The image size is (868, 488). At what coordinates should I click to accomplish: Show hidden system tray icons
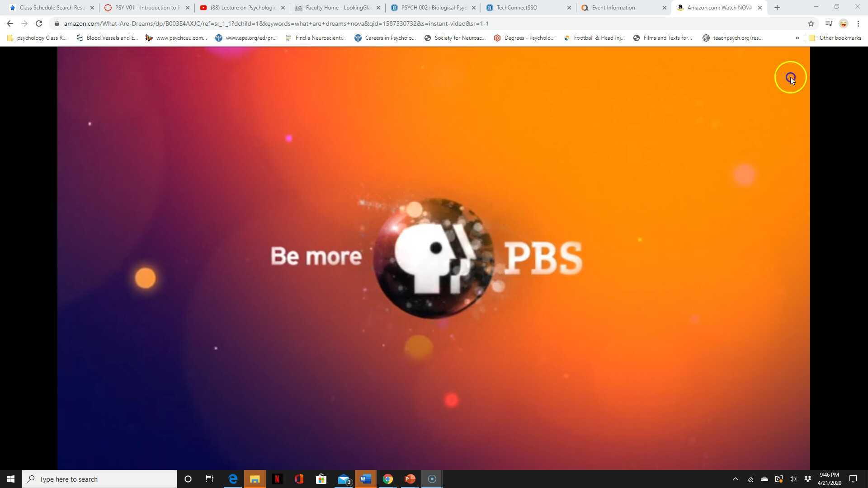[735, 479]
